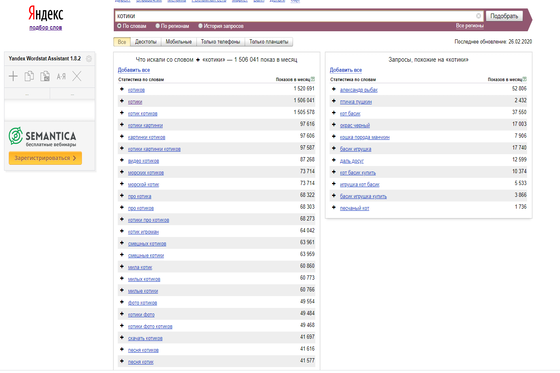Click the right 'Показов в месяц' column sort icon
Screen dimensions: 560x373
[x=525, y=79]
